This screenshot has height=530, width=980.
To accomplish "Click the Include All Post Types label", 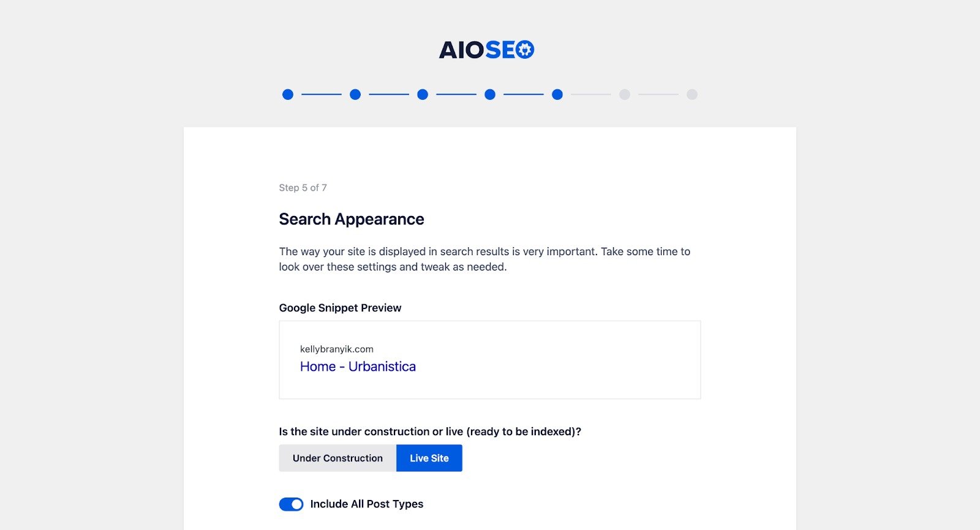I will click(x=366, y=504).
